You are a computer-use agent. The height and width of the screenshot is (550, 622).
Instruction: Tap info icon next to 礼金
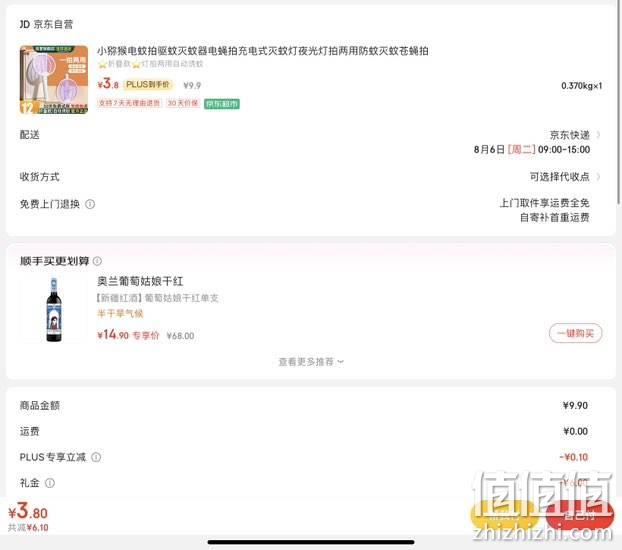click(50, 483)
